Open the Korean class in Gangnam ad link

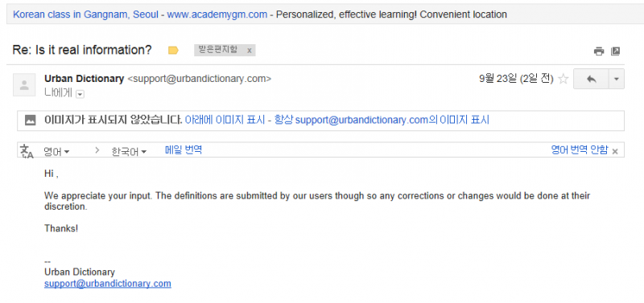click(x=85, y=14)
